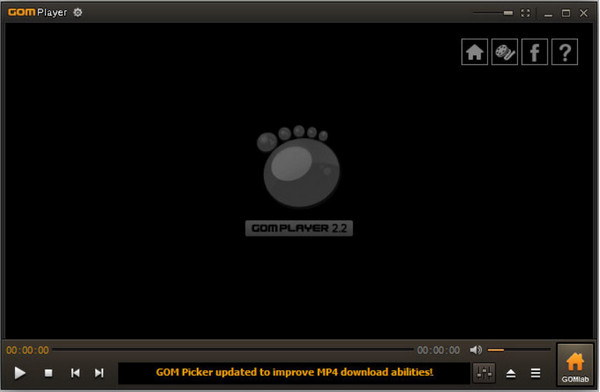Click the GOM Picker update message
600x392 pixels.
(294, 372)
